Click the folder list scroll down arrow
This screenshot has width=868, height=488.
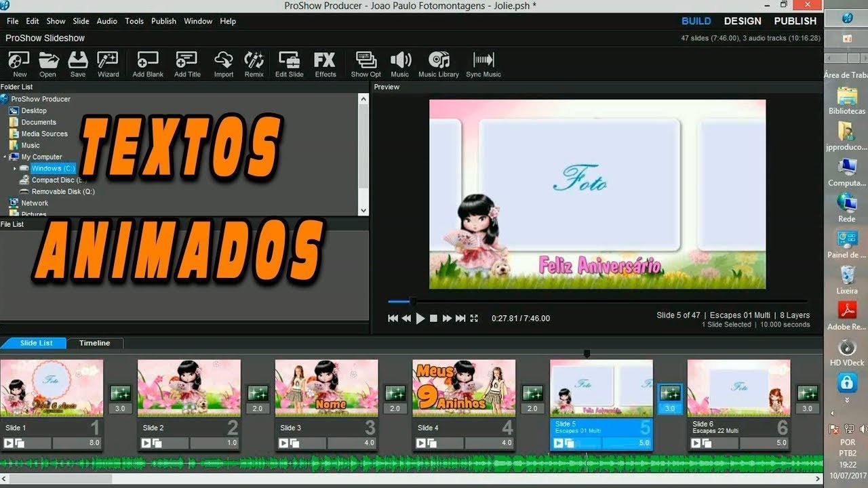click(363, 211)
